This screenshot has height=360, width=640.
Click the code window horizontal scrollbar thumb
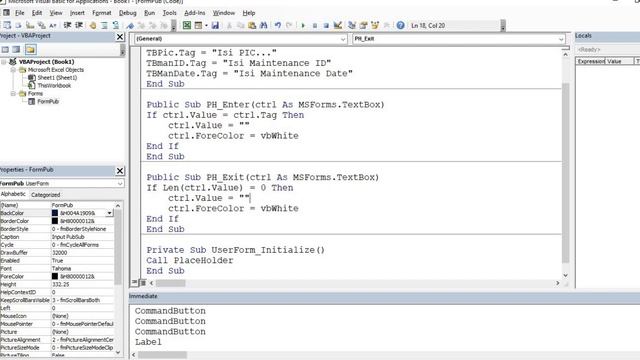[171, 283]
